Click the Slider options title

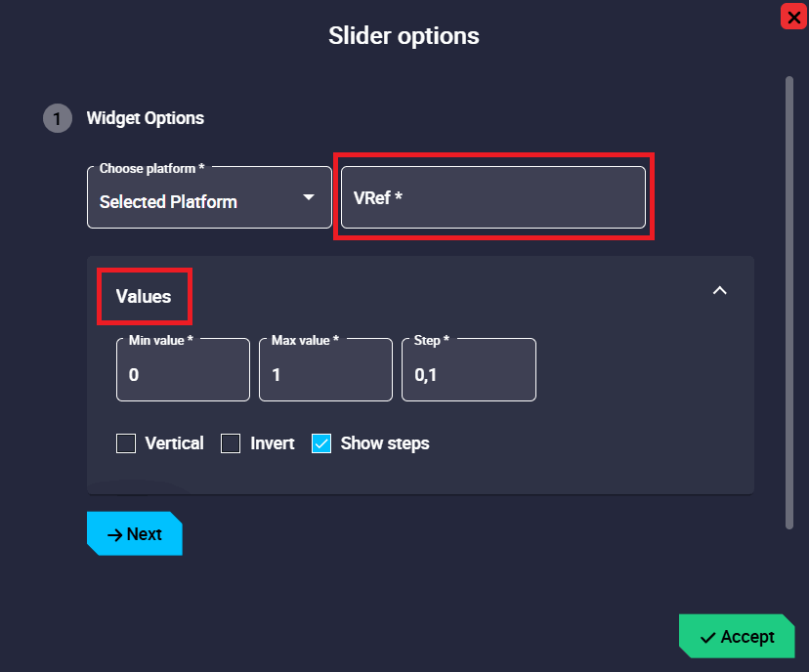tap(404, 36)
